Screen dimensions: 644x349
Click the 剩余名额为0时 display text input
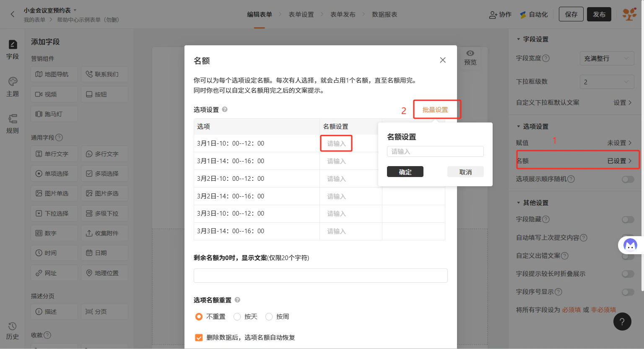coord(321,276)
